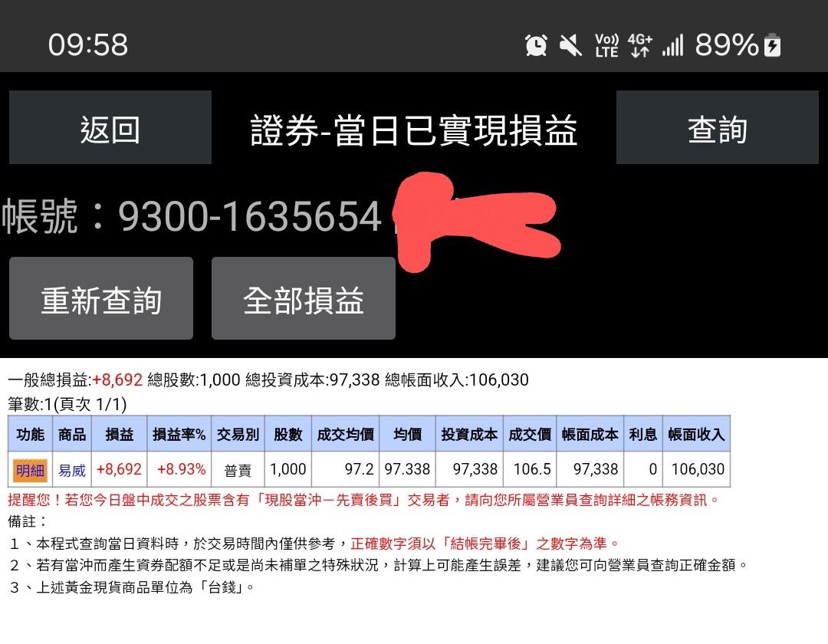Click the 損益 column header
This screenshot has width=828, height=644.
coord(120,434)
